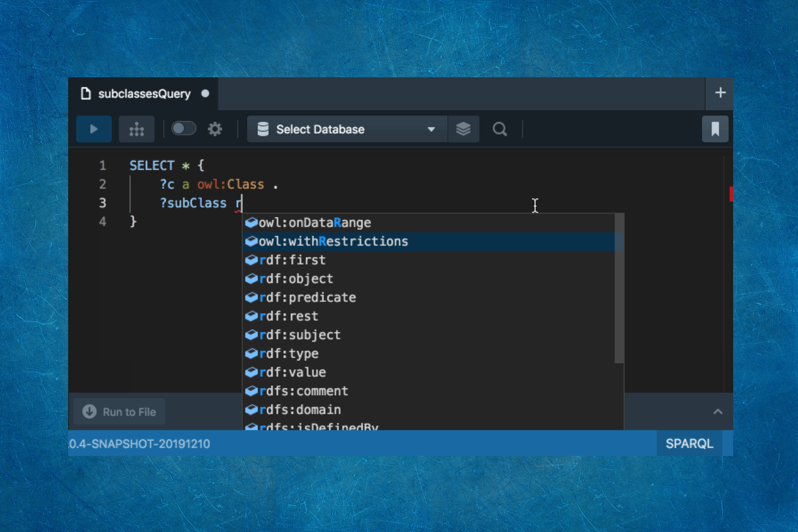Choose the owl:withRestrictions suggestion
Image resolution: width=798 pixels, height=532 pixels.
coord(333,241)
